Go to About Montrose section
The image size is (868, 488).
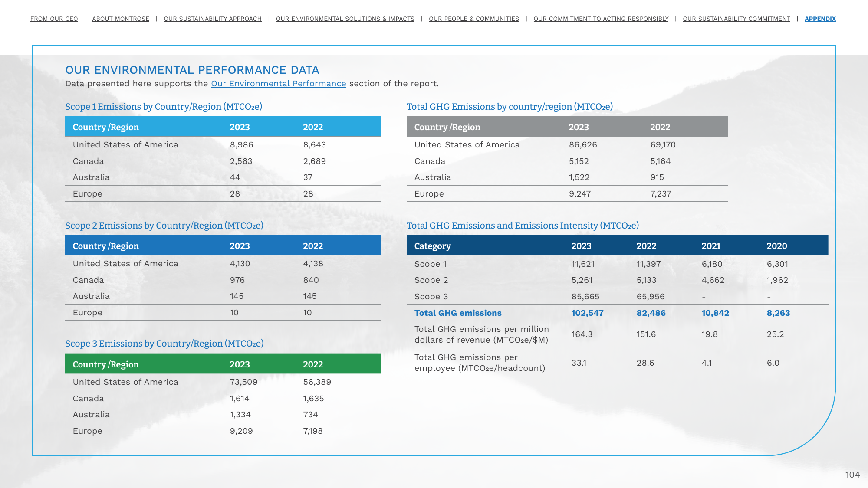pos(121,19)
